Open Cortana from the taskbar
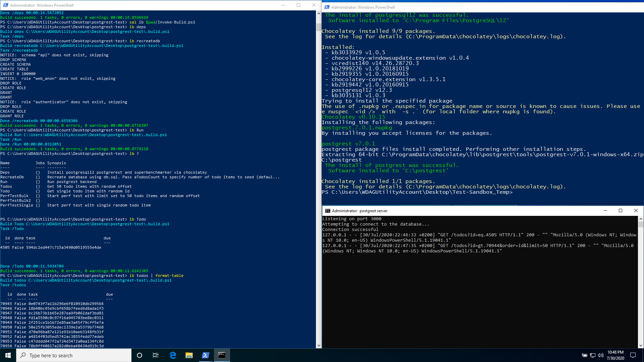 tap(140, 355)
